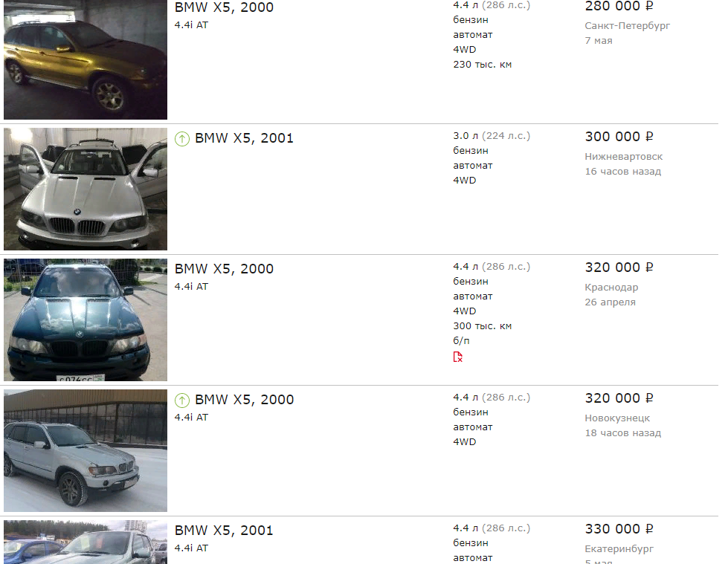Open the BMW X5, 2001 listing priced 330 000
The image size is (728, 564).
224,531
